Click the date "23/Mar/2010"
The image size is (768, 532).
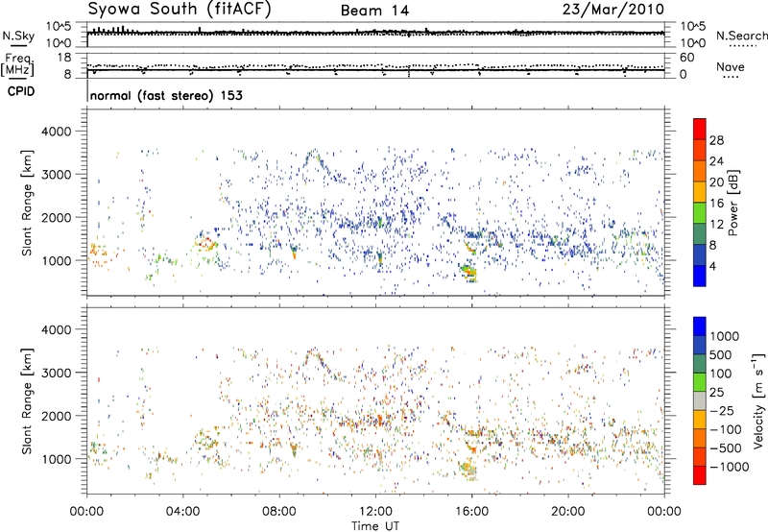(x=613, y=10)
